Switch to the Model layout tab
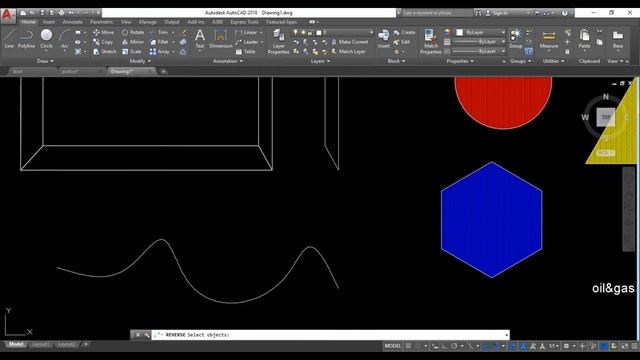The width and height of the screenshot is (640, 360). tap(16, 344)
